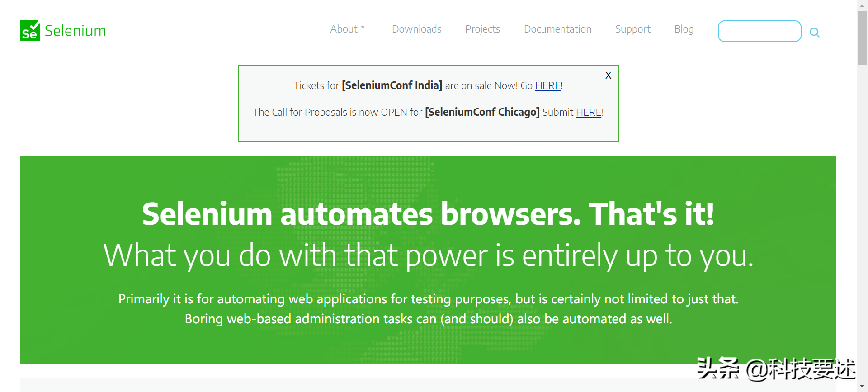Open the Downloads page
Image resolution: width=868 pixels, height=392 pixels.
click(417, 29)
